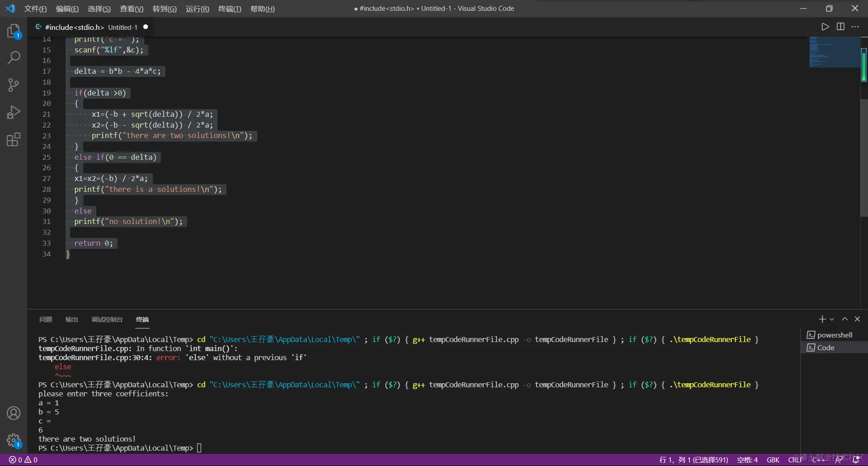Open the Explorer view in the activity bar
The width and height of the screenshot is (868, 466).
[x=14, y=31]
